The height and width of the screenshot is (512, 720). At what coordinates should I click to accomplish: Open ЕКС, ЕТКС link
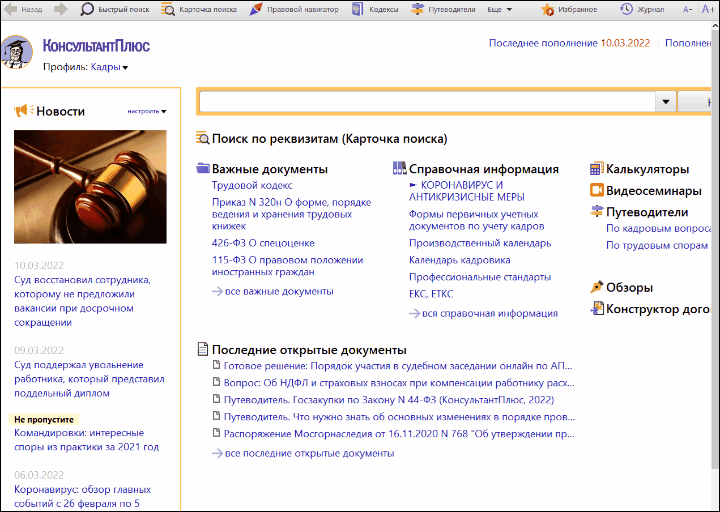pos(431,294)
